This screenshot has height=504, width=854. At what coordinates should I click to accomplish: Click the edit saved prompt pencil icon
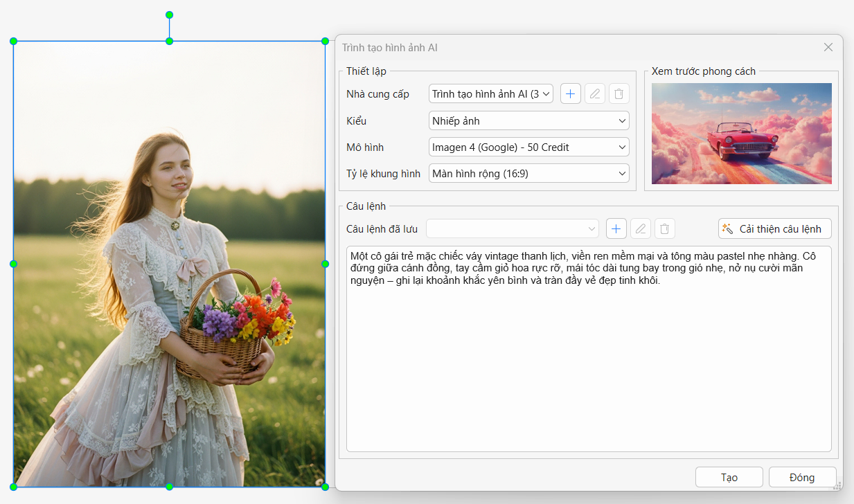pyautogui.click(x=641, y=228)
